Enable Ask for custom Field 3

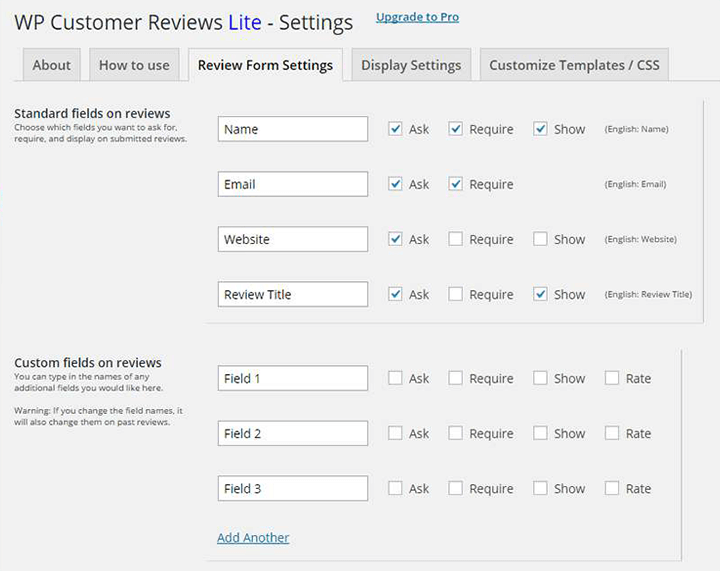(x=395, y=488)
